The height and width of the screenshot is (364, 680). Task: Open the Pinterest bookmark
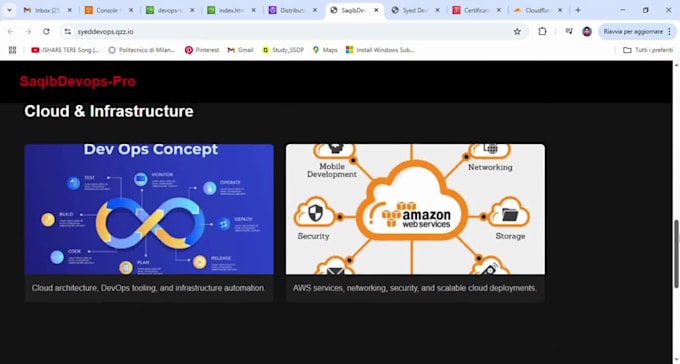(202, 50)
